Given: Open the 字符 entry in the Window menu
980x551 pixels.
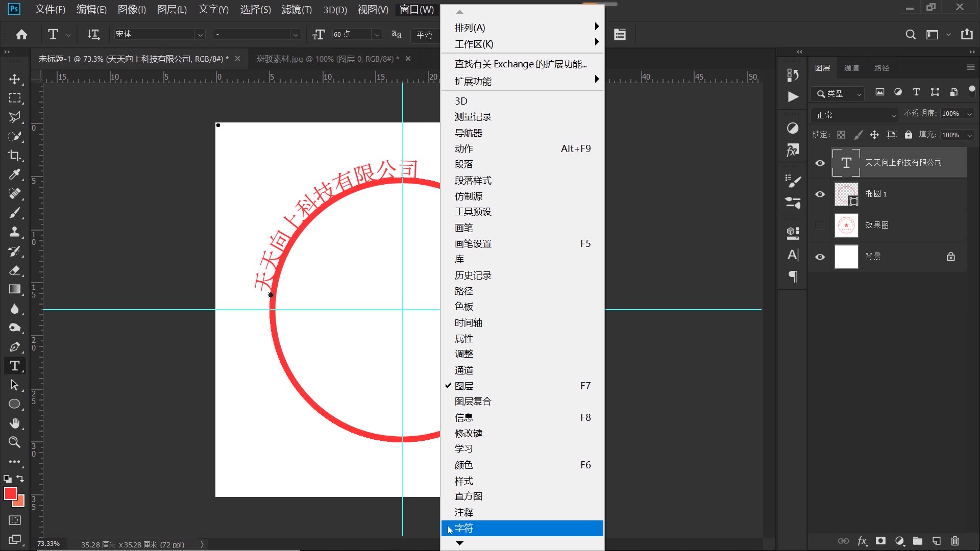Looking at the screenshot, I should click(x=464, y=528).
